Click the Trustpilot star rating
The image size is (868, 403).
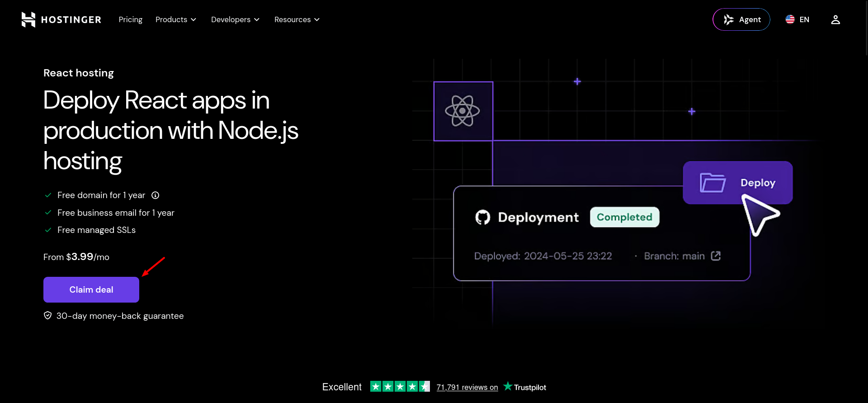[400, 386]
